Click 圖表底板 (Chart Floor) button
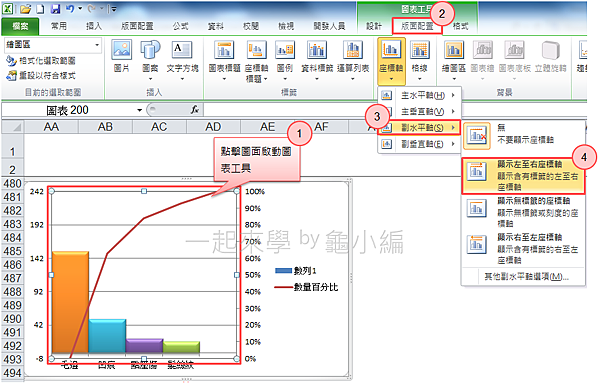 [515, 60]
